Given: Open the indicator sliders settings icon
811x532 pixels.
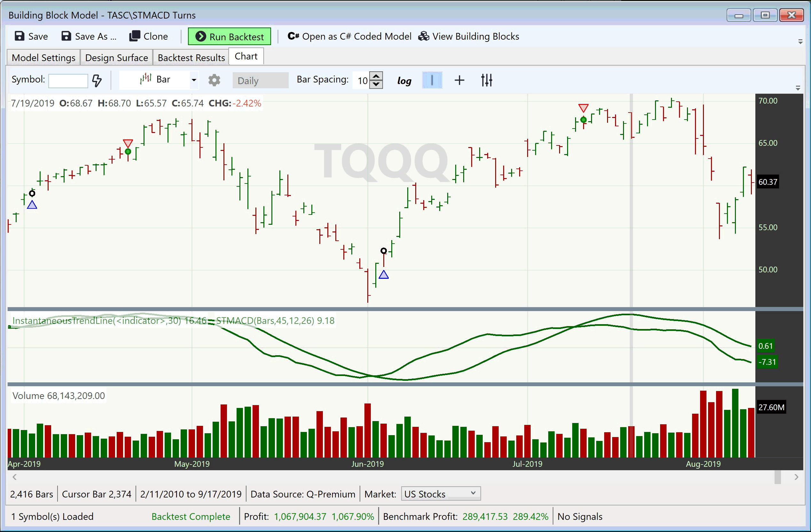Looking at the screenshot, I should click(487, 81).
